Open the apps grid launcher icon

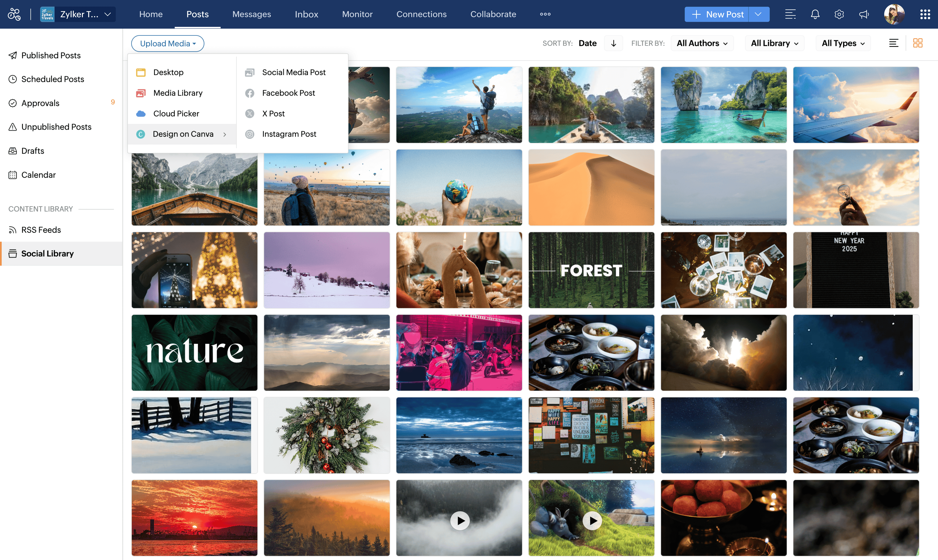(925, 14)
